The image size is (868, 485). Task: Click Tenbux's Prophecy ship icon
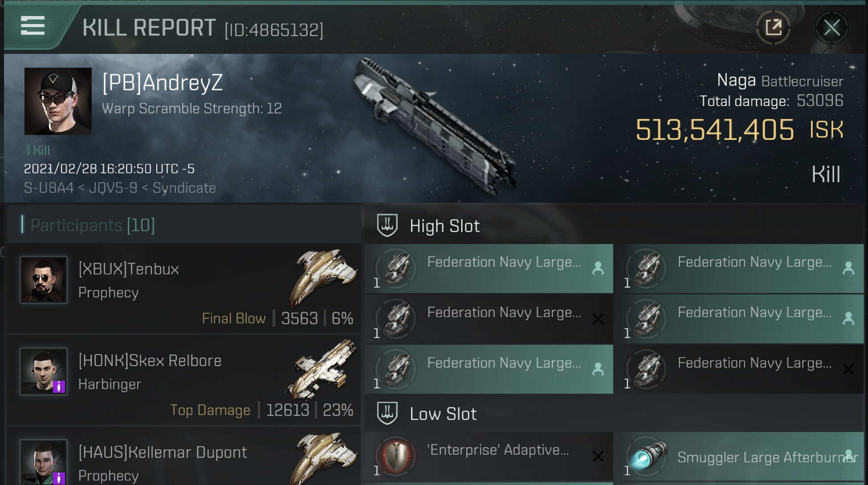coord(324,277)
